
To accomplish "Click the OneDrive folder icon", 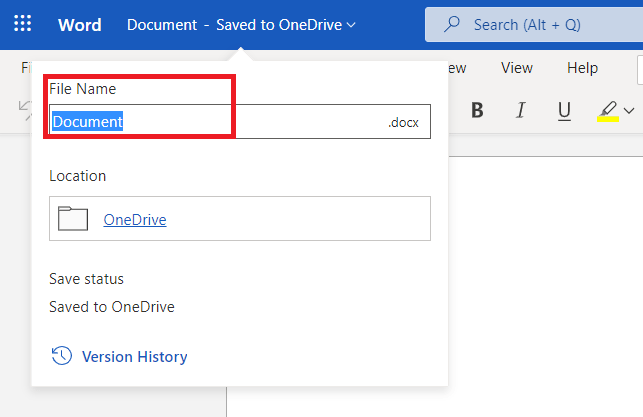I will (73, 219).
